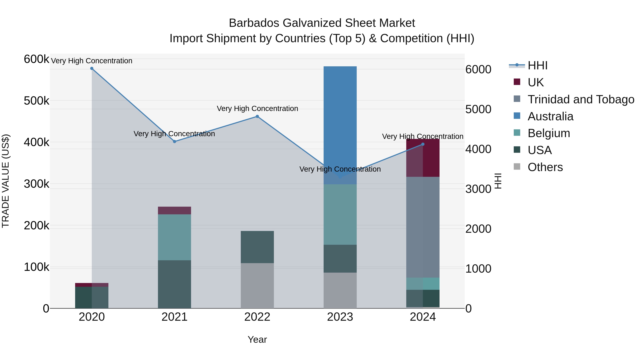Click the 2024 Very High Concentration annotation
This screenshot has width=644, height=362.
click(423, 136)
